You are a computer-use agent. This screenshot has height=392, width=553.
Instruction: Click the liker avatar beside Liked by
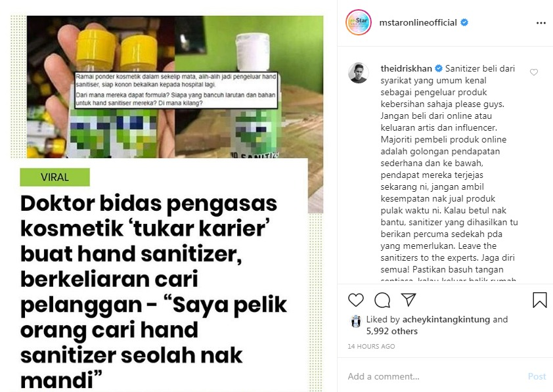point(355,321)
